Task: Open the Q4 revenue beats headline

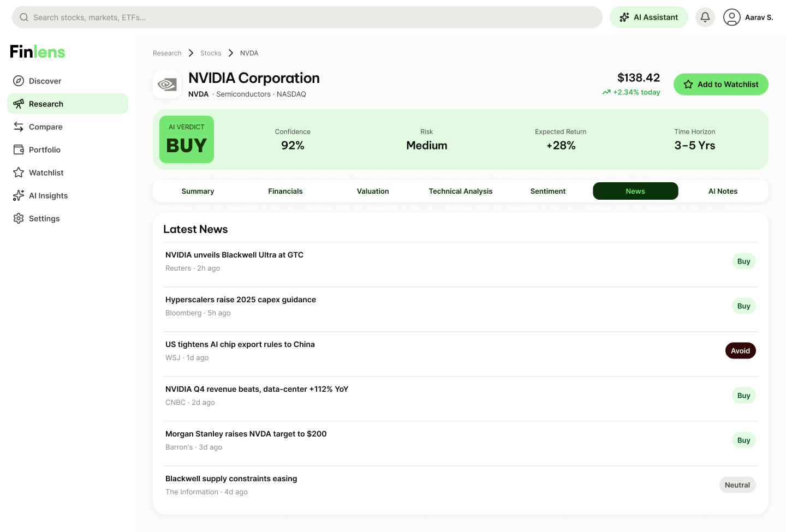Action: pos(257,389)
